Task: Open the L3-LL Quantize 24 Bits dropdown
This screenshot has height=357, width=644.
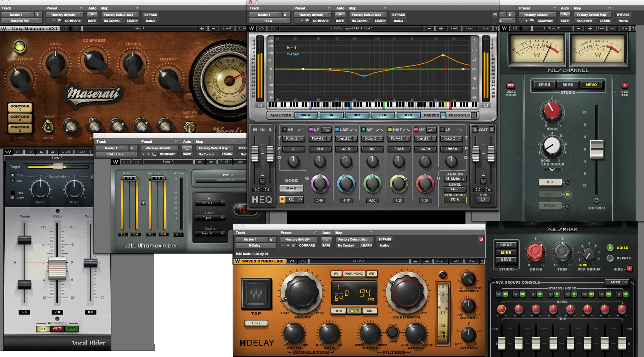Action: point(210,203)
